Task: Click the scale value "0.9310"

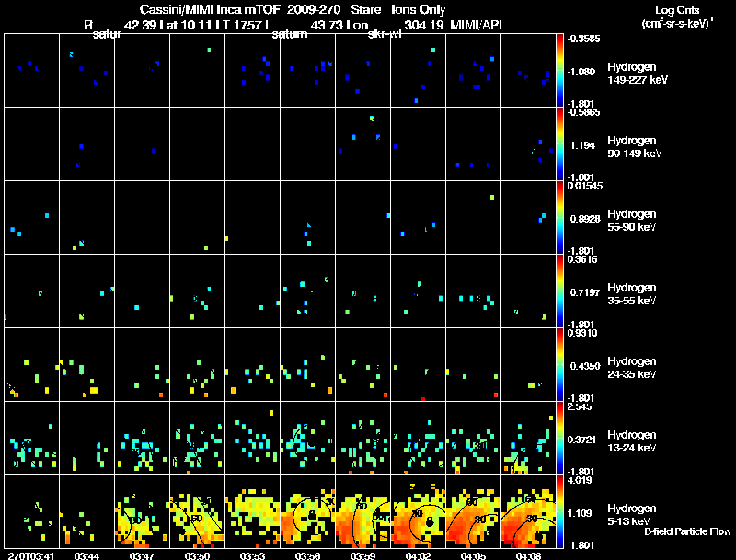Action: (x=582, y=333)
